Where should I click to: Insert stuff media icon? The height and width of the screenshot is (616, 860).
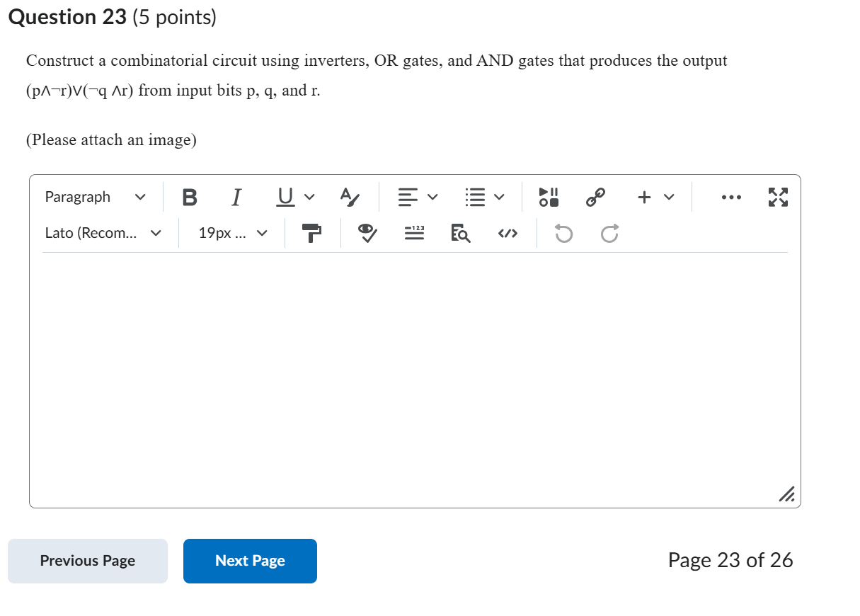pos(550,197)
